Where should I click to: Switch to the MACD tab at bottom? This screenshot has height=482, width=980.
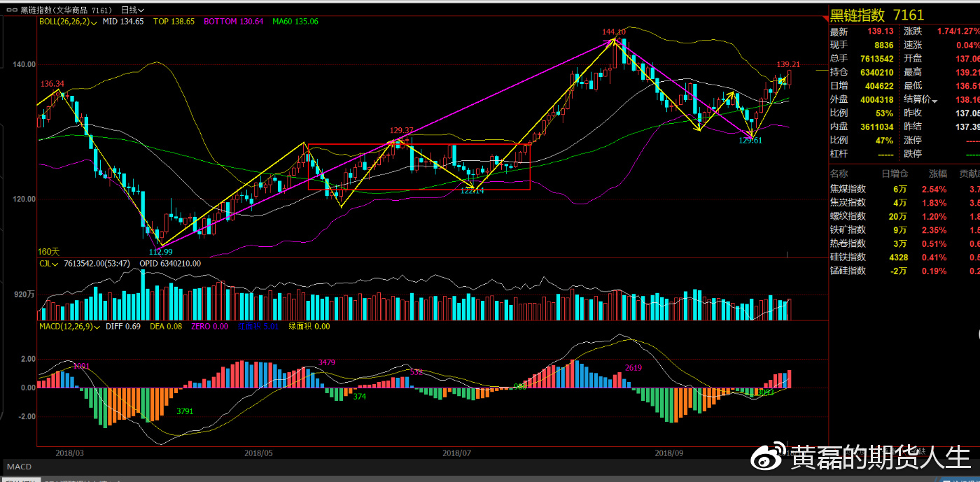[20, 466]
